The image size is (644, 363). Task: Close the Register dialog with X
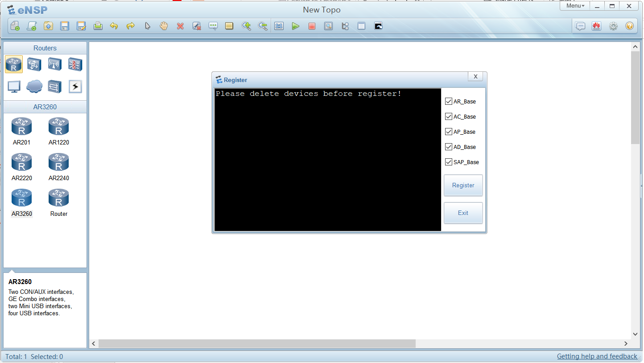click(x=475, y=76)
